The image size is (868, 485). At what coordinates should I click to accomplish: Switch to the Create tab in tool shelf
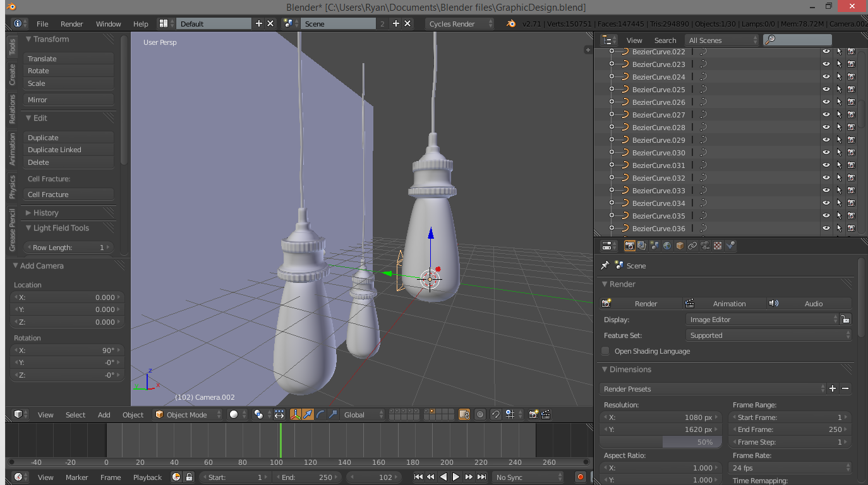tap(12, 75)
